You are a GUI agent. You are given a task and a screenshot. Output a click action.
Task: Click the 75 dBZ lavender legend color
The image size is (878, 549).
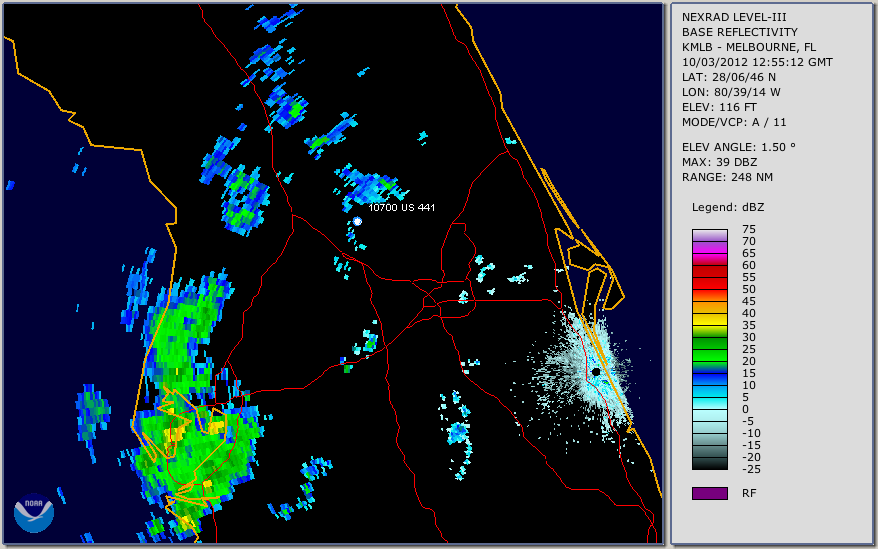(710, 235)
